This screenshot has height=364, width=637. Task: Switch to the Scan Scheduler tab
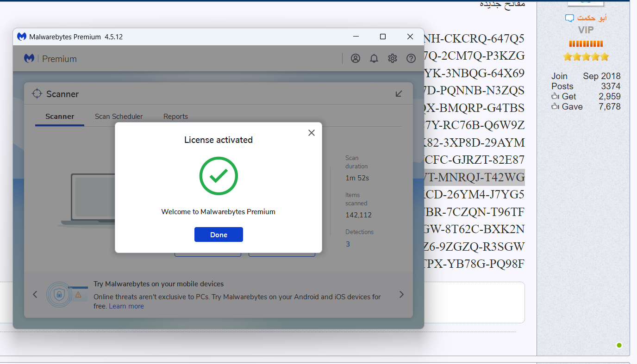tap(119, 117)
